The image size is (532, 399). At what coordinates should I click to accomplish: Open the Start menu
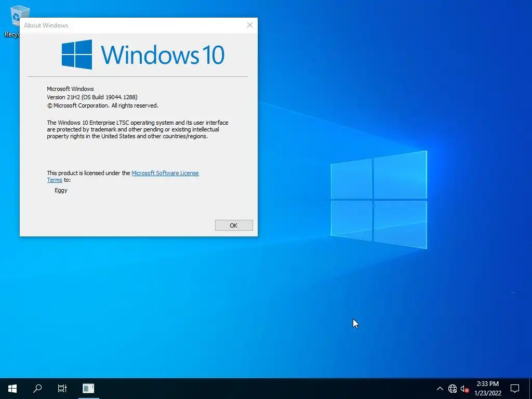(12, 389)
